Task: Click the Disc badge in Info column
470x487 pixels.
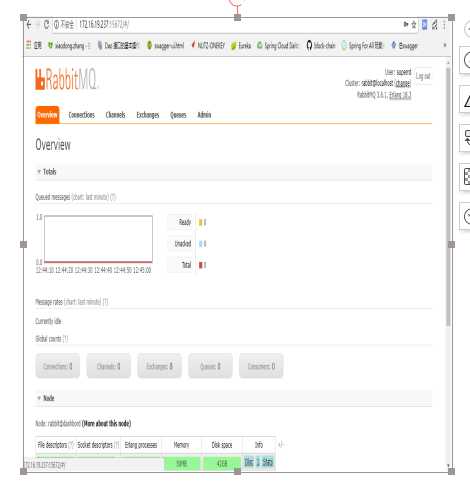Action: tap(249, 462)
